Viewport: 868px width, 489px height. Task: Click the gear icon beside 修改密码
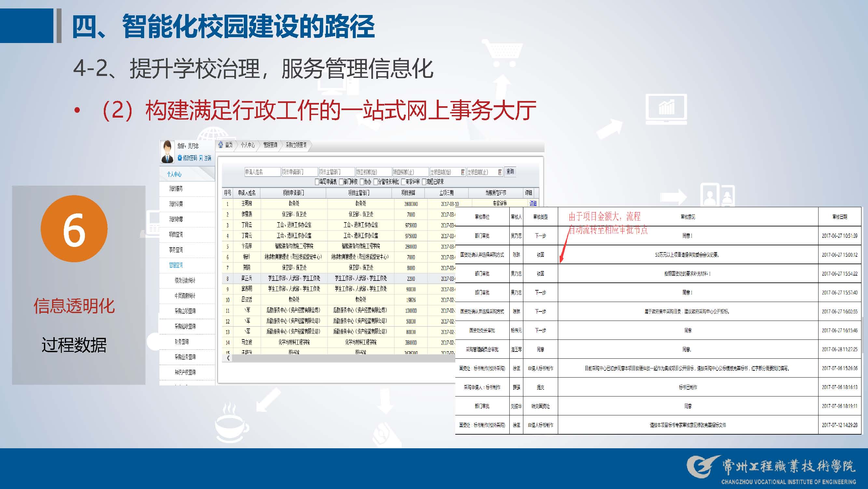180,158
